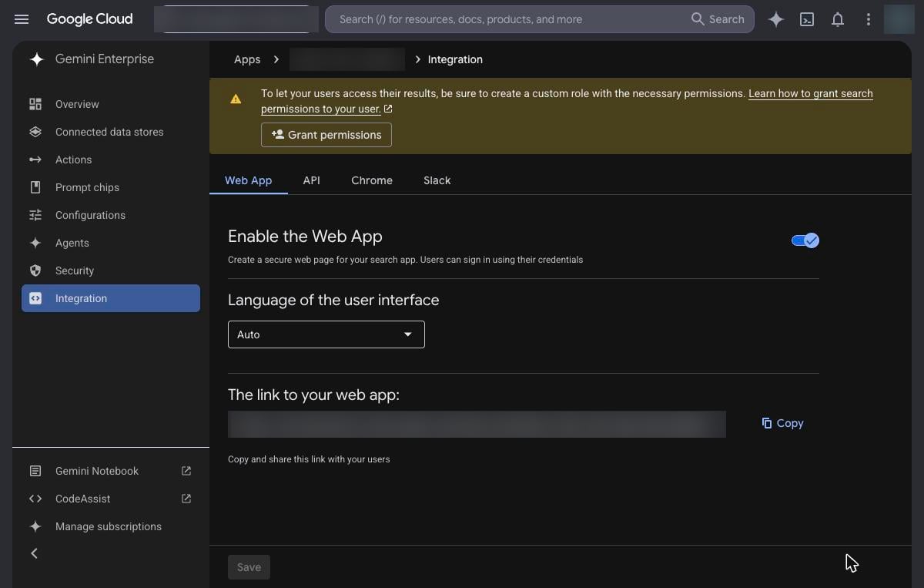Screen dimensions: 924x588
Task: Click the blurred web app link field
Action: pyautogui.click(x=477, y=424)
